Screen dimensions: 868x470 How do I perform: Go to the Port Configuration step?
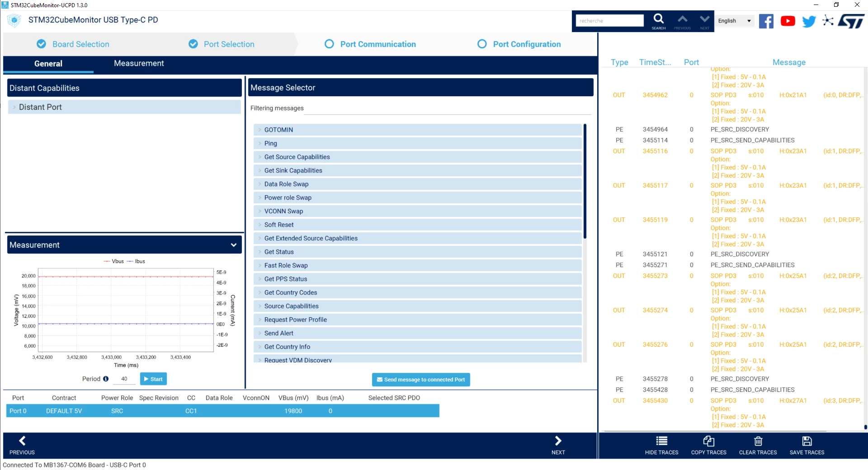519,44
